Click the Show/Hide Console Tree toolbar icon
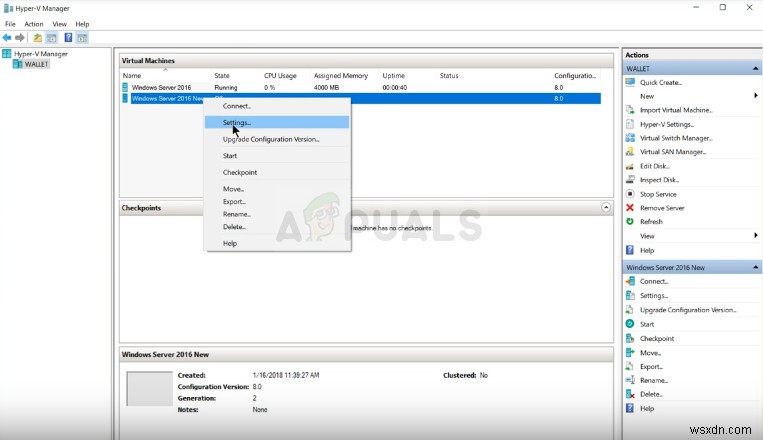The height and width of the screenshot is (440, 763). [52, 37]
